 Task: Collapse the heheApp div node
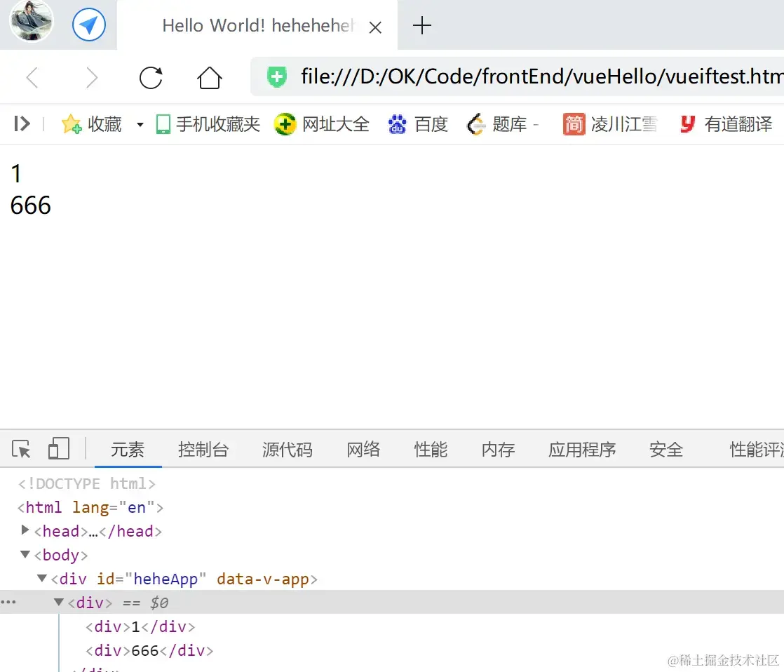point(42,578)
